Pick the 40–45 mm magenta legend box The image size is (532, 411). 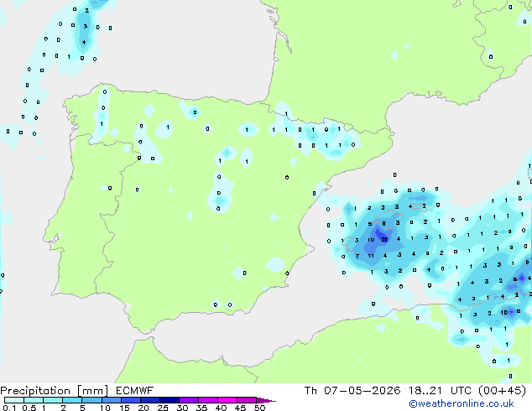click(x=227, y=400)
